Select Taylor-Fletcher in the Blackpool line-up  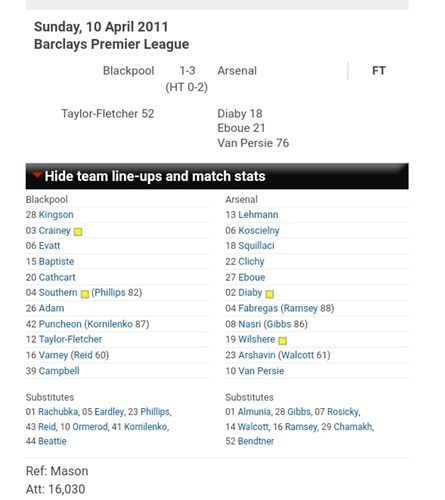point(70,339)
